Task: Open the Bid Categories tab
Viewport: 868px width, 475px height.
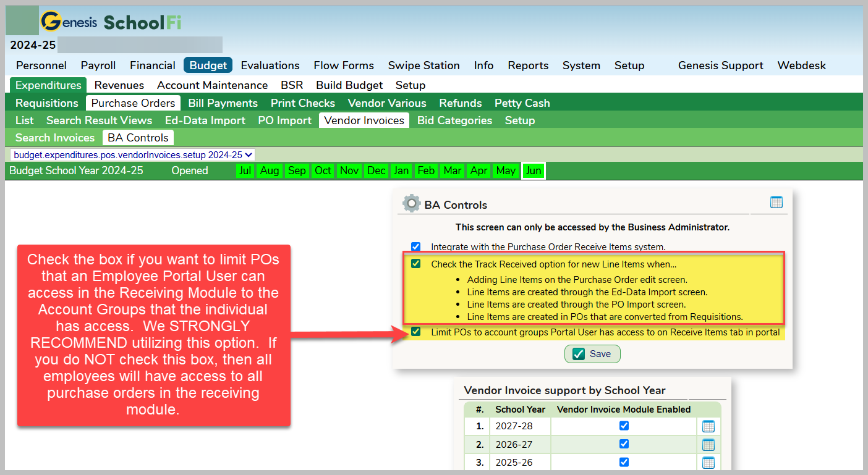Action: click(455, 120)
